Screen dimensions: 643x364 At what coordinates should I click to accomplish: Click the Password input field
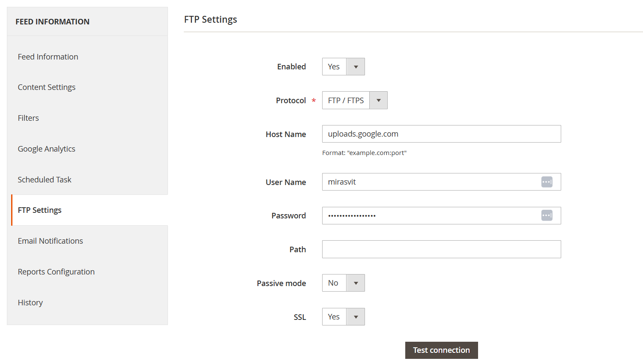(428, 216)
